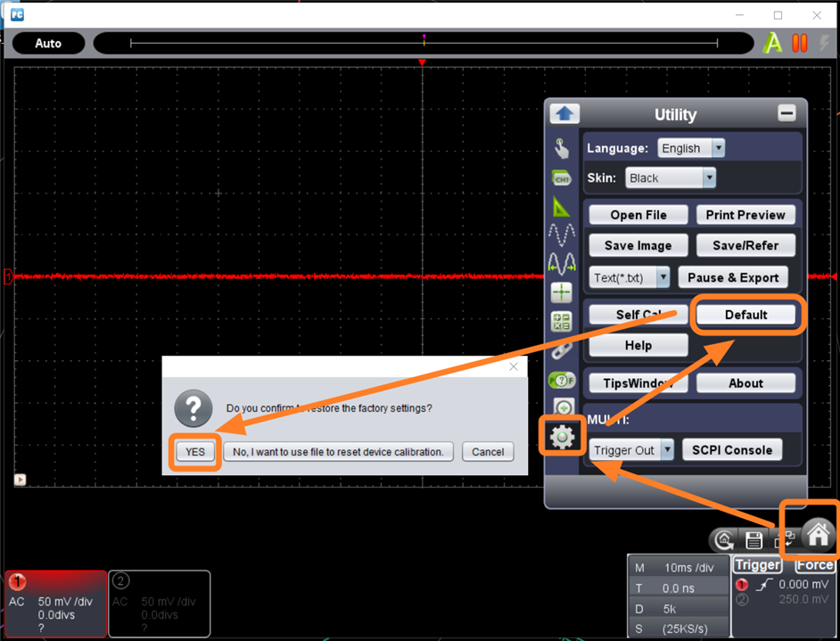Click the Self Cal button
The image size is (840, 641).
tap(638, 315)
